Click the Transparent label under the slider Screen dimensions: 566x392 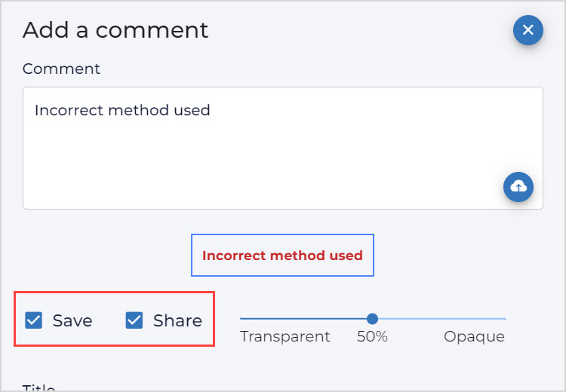(x=285, y=337)
